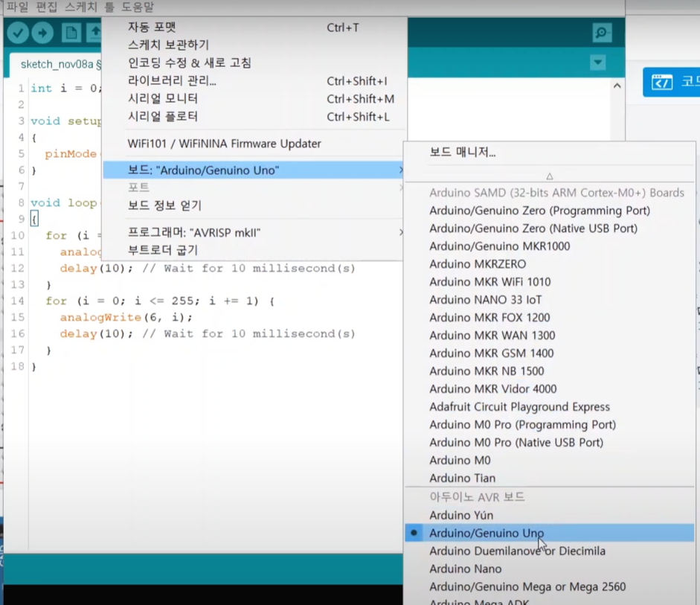Click the editor scrollbar up arrow
The height and width of the screenshot is (605, 700).
click(617, 86)
